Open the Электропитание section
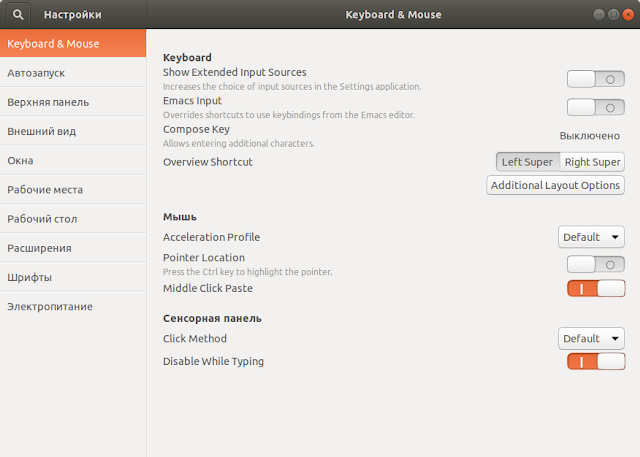640x457 pixels. click(x=73, y=306)
